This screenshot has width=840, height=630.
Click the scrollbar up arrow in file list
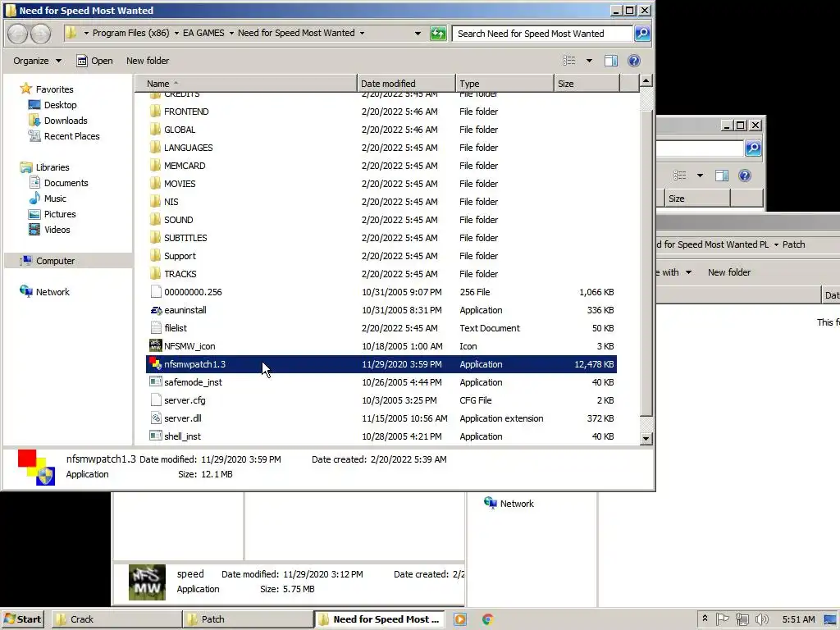(646, 81)
